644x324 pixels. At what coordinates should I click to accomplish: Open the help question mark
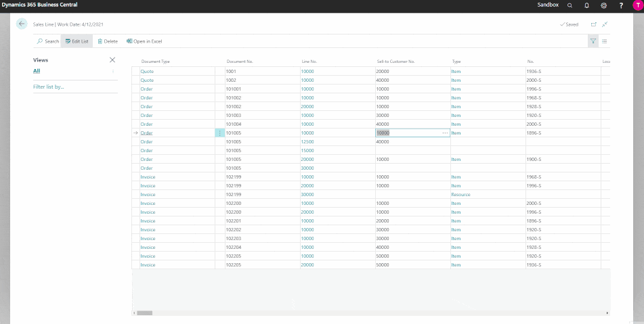point(621,5)
